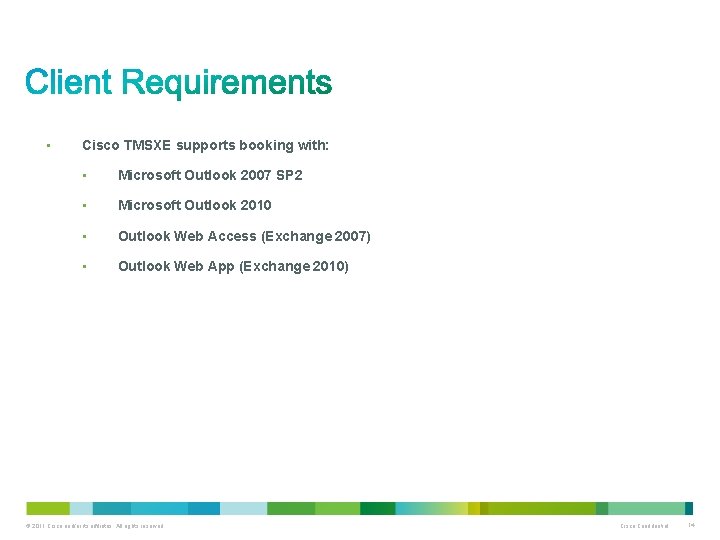
Task: Click 'Outlook Web Access (Exchange 2007)' bullet
Action: pyautogui.click(x=244, y=236)
